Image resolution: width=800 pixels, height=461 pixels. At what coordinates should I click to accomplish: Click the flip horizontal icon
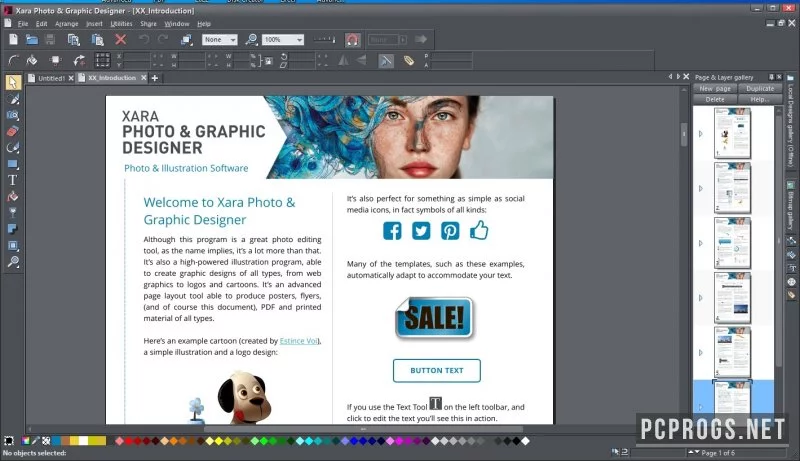tap(343, 61)
